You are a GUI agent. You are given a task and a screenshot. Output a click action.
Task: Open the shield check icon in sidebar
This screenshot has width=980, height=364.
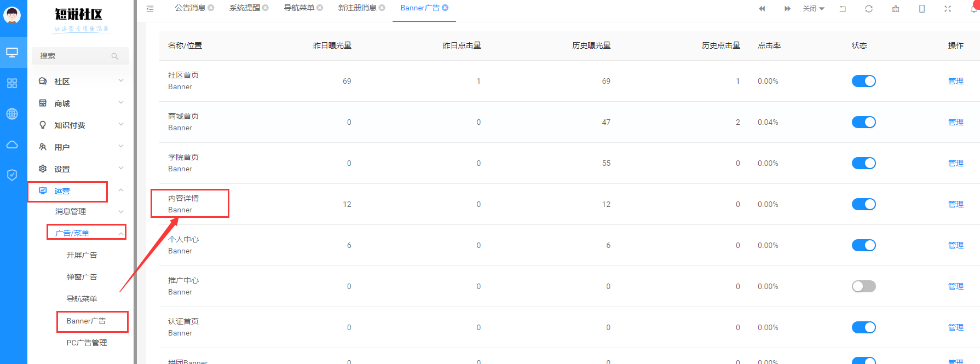[12, 175]
